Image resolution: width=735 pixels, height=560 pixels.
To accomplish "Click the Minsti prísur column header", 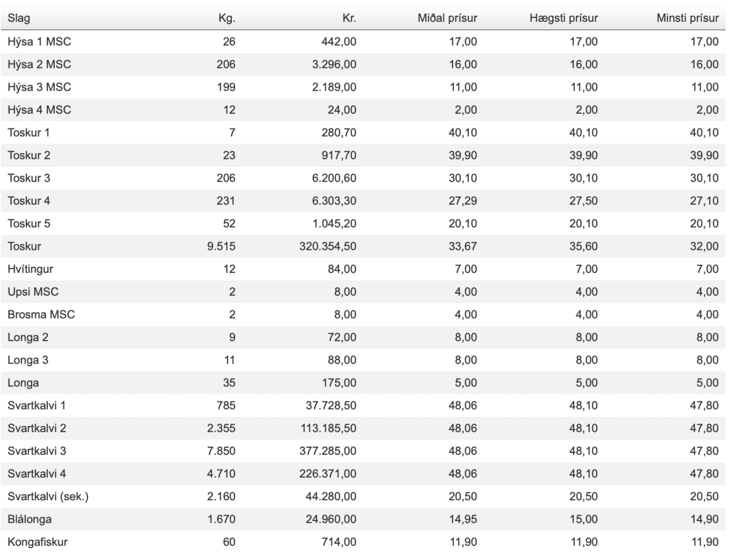I will pos(688,18).
